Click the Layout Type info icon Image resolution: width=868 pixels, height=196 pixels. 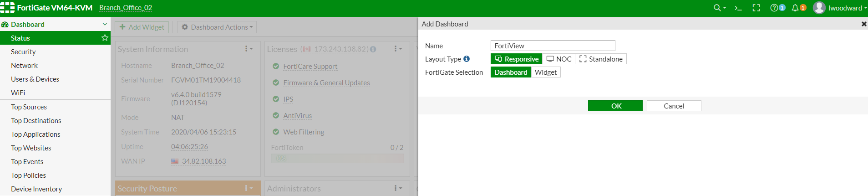(x=467, y=59)
